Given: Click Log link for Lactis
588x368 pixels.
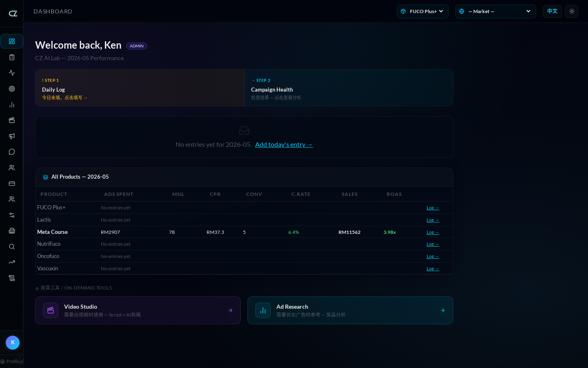Looking at the screenshot, I should [x=433, y=220].
